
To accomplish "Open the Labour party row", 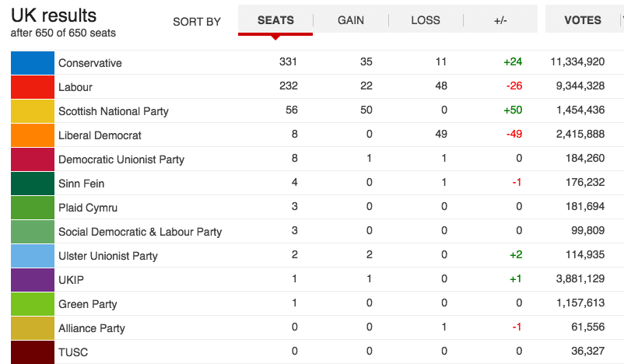I will pos(317,87).
